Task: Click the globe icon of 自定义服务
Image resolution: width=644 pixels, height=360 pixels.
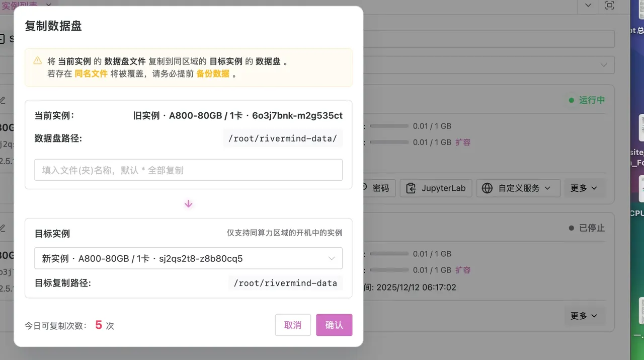Action: click(x=487, y=188)
